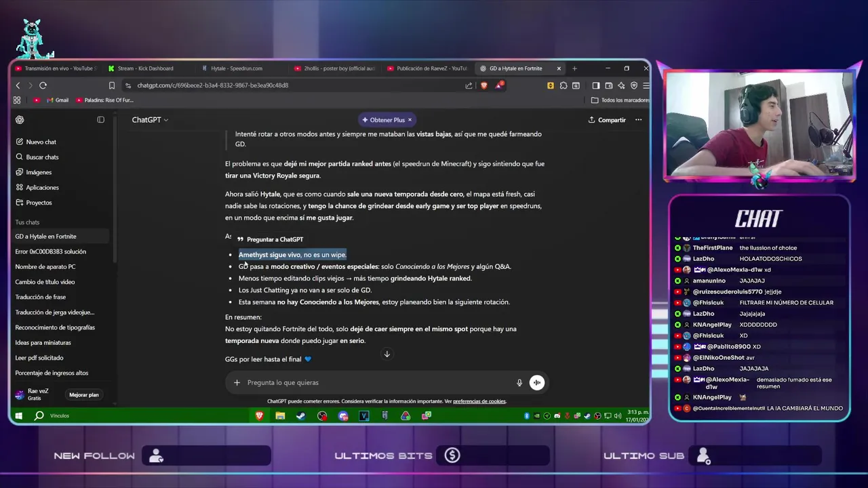This screenshot has width=868, height=488.
Task: Reload the current page
Action: (43, 85)
